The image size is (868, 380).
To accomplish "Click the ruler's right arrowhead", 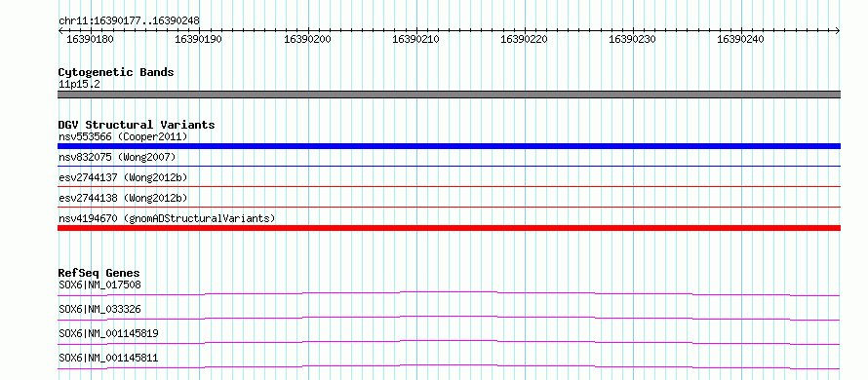I will pos(838,31).
